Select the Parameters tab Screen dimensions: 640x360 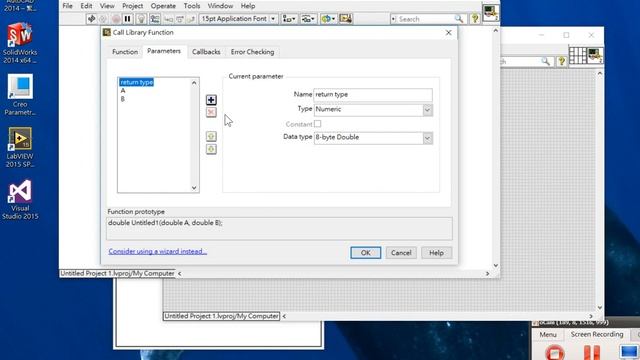(x=164, y=51)
